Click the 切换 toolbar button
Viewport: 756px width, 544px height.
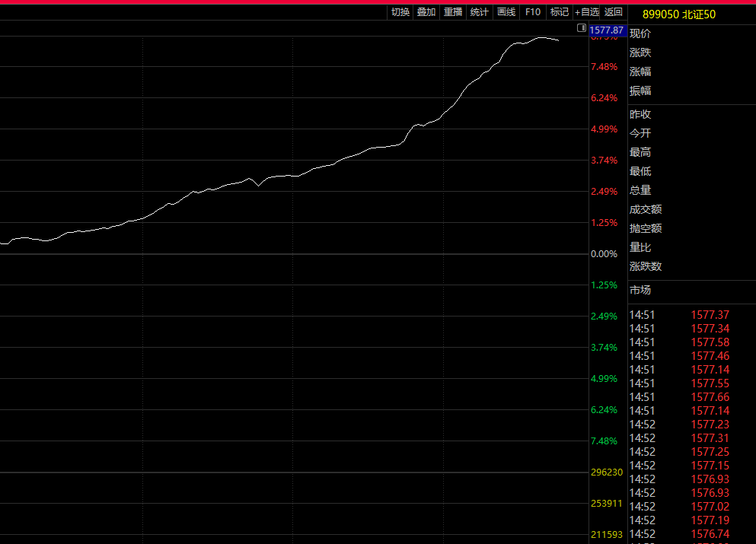pos(400,12)
